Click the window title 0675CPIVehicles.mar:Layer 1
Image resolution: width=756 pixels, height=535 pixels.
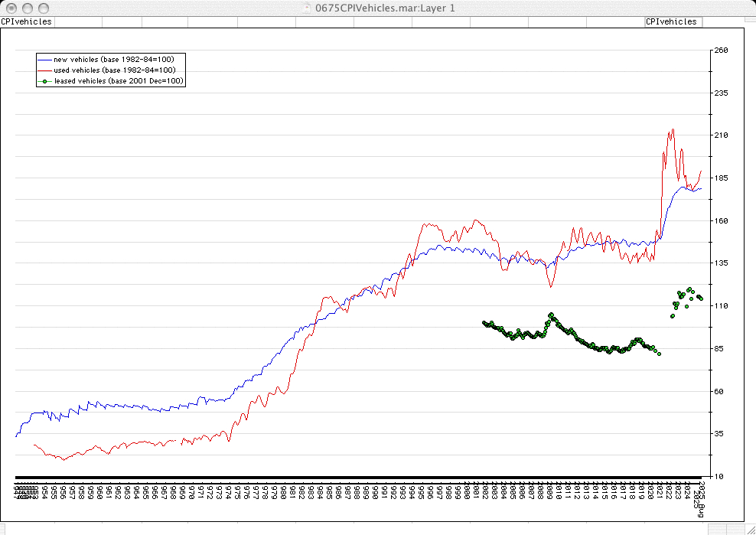coord(380,8)
